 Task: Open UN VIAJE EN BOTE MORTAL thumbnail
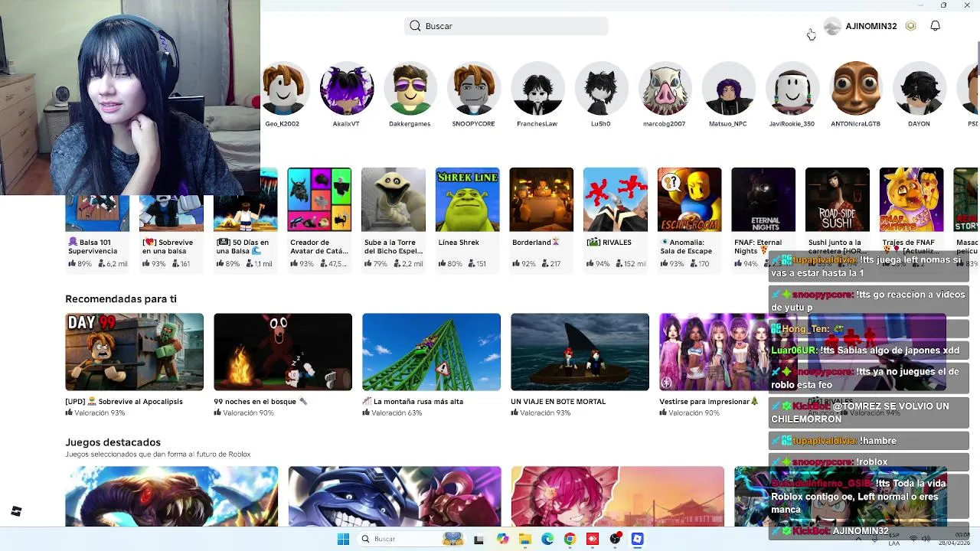click(x=580, y=352)
